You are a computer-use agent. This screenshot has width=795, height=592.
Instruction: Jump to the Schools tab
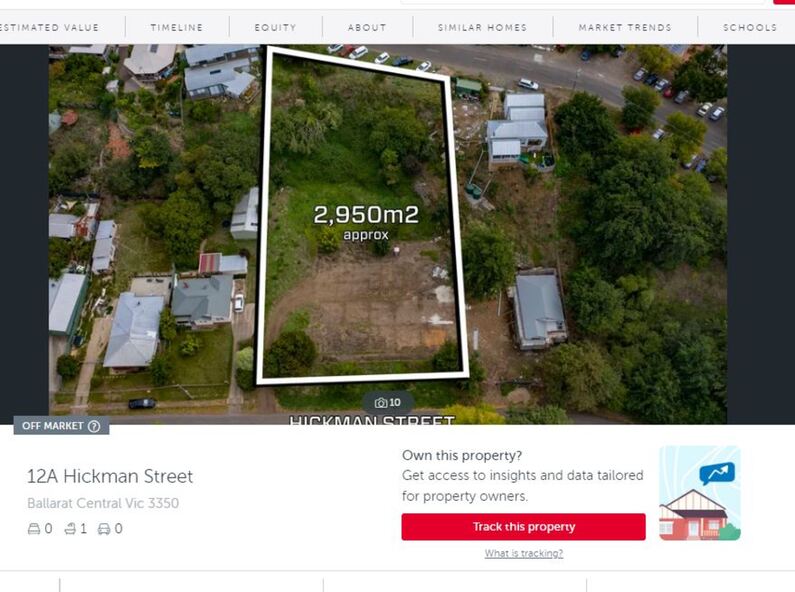coord(750,27)
